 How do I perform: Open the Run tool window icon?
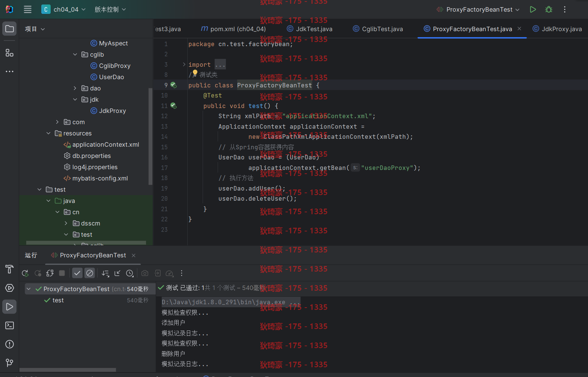pos(9,306)
